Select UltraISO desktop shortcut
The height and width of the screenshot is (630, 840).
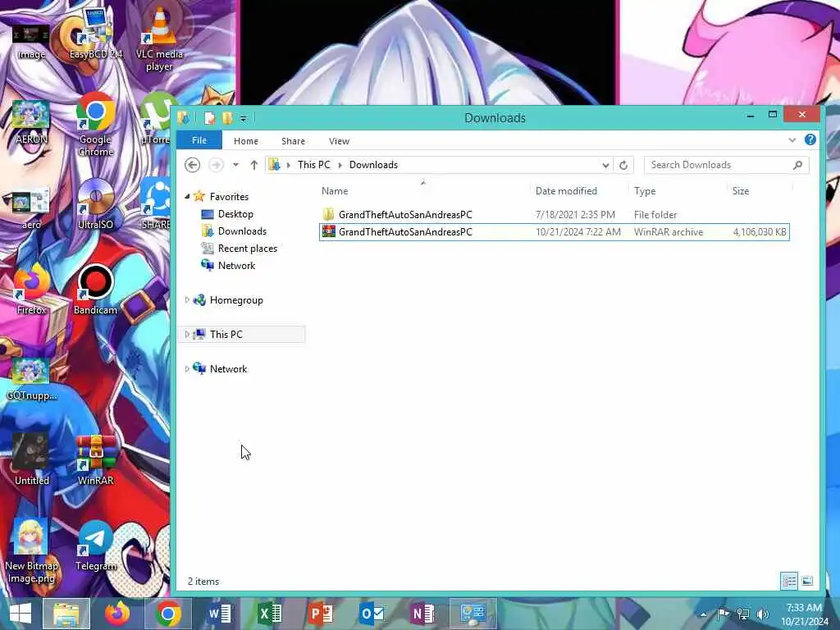tap(95, 204)
